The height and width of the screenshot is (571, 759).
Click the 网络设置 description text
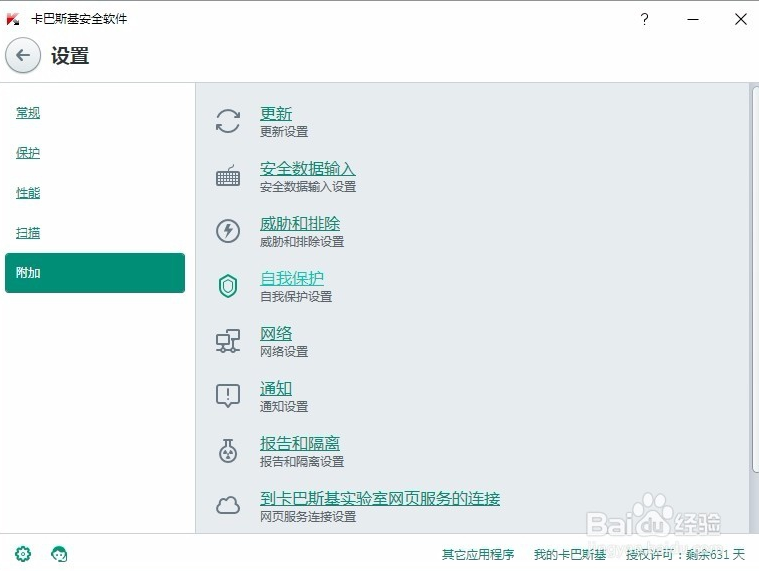click(x=284, y=351)
